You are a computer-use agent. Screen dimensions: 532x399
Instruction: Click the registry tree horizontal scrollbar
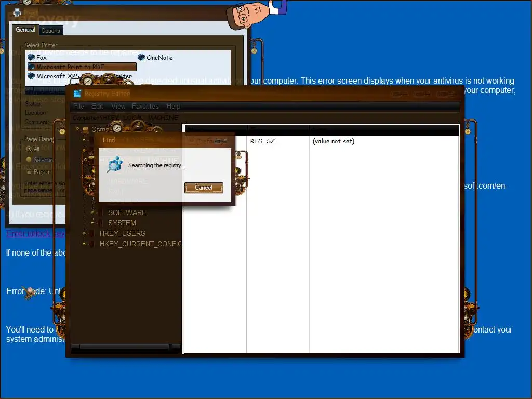click(126, 347)
